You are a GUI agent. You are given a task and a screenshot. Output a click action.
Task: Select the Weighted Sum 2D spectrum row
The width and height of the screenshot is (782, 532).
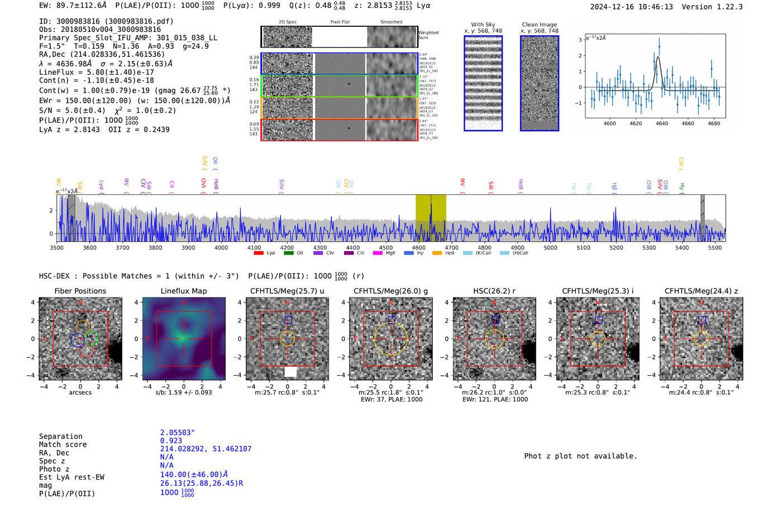339,37
